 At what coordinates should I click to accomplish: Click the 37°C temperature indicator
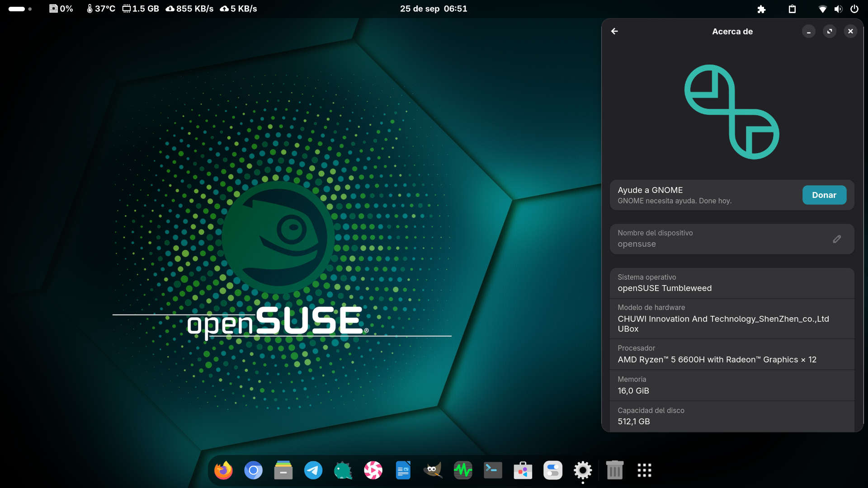(x=101, y=9)
